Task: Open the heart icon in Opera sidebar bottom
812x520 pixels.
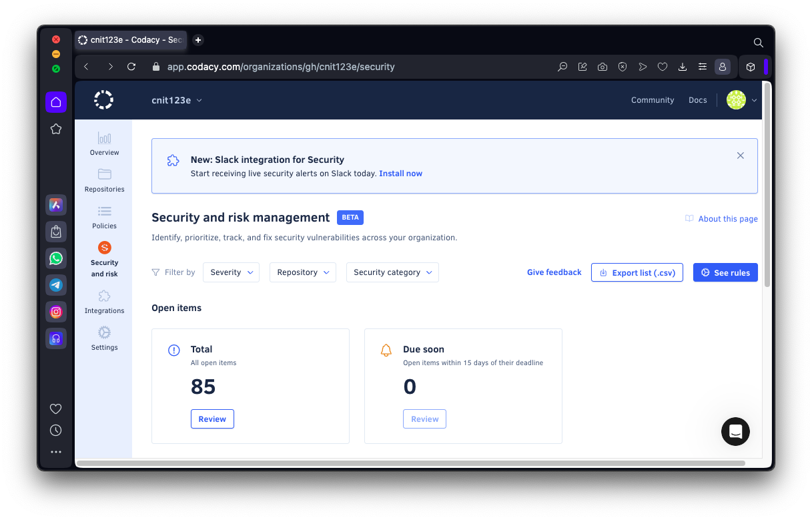Action: click(x=56, y=409)
